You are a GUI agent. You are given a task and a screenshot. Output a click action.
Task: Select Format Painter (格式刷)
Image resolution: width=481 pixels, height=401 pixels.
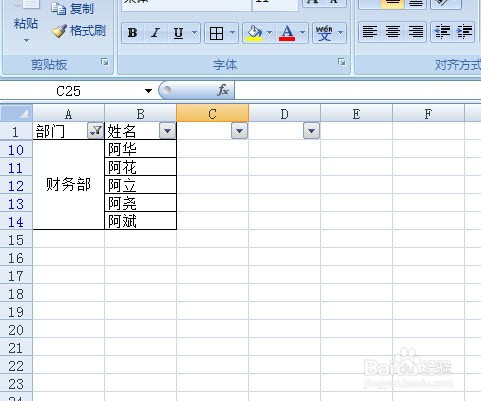[79, 31]
